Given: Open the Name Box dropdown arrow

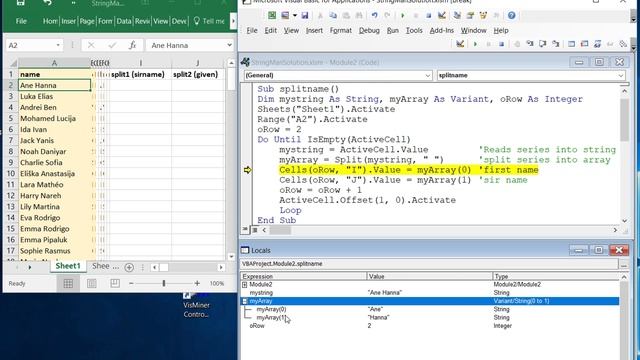Looking at the screenshot, I should (58, 45).
